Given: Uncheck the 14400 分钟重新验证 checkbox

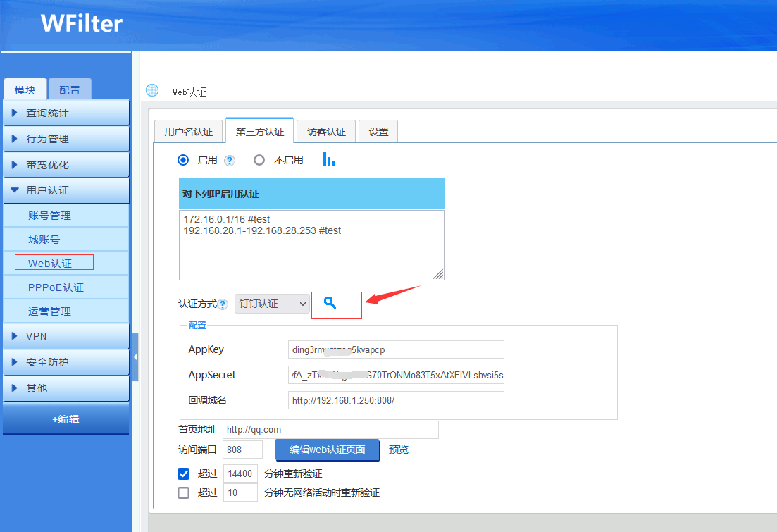Looking at the screenshot, I should (x=184, y=474).
